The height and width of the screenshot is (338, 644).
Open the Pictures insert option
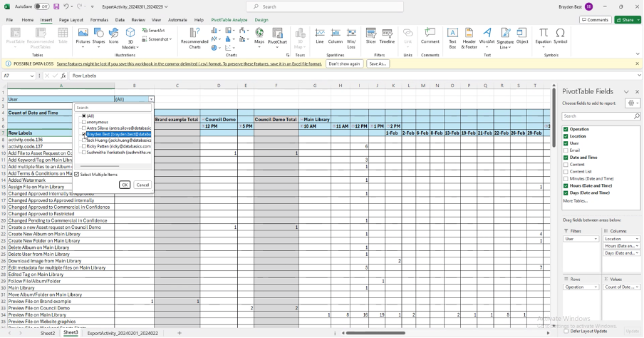coord(83,37)
